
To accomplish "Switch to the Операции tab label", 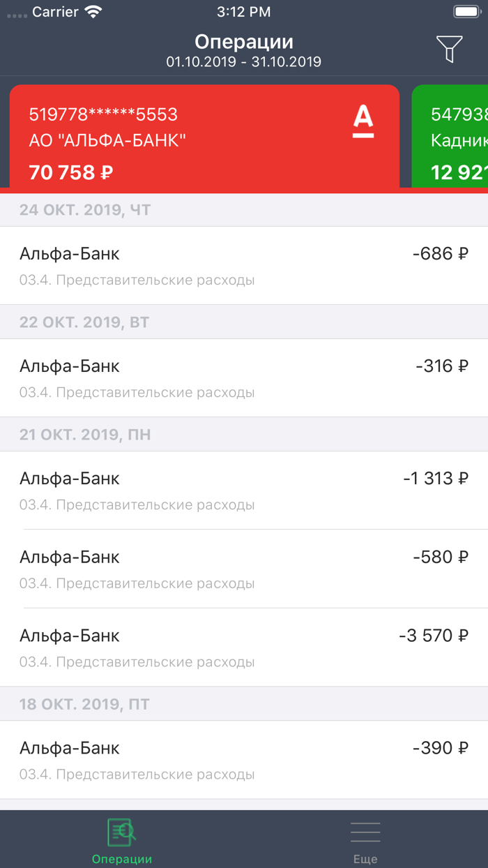I will click(122, 859).
